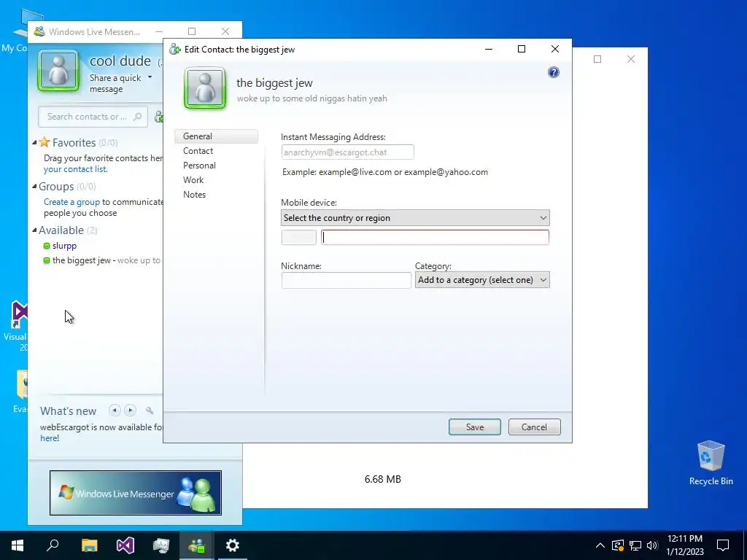Viewport: 747px width, 560px height.
Task: Click the Instant Messaging Address field
Action: pyautogui.click(x=347, y=152)
